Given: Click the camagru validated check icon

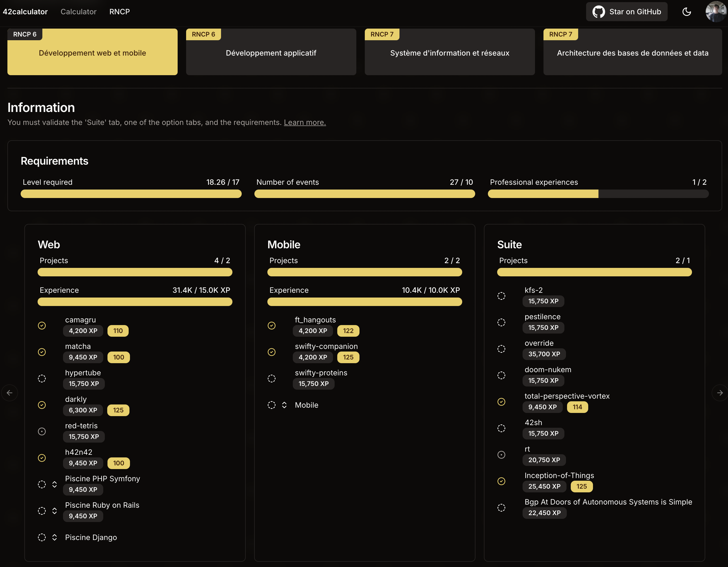Looking at the screenshot, I should (42, 326).
